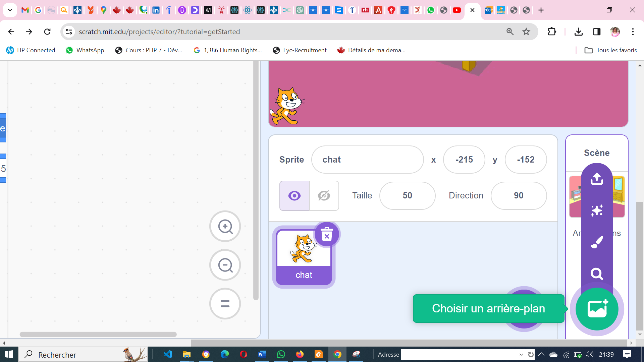Click the sprite name field

coord(367,160)
